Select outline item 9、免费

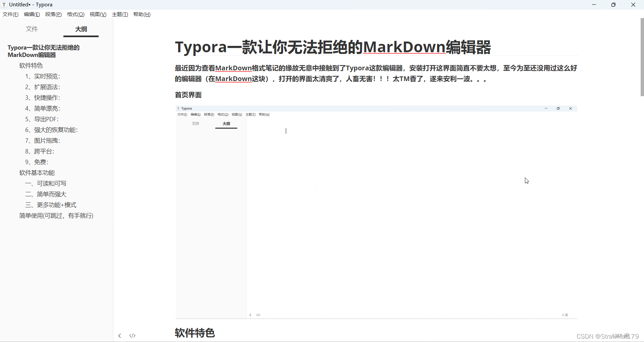point(37,162)
